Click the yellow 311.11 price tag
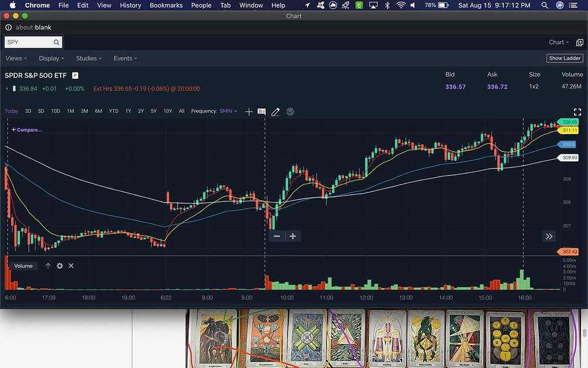Screen dimensions: 588x368 coord(569,130)
